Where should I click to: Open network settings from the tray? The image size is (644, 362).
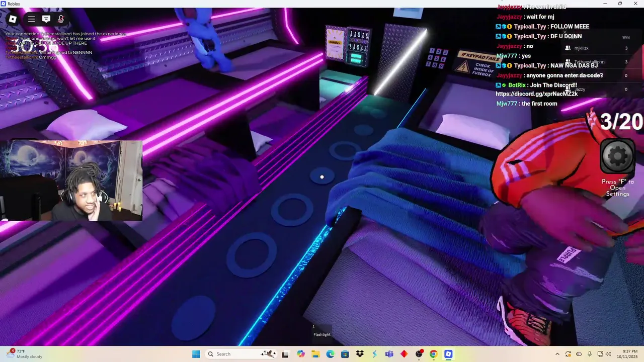(x=599, y=354)
